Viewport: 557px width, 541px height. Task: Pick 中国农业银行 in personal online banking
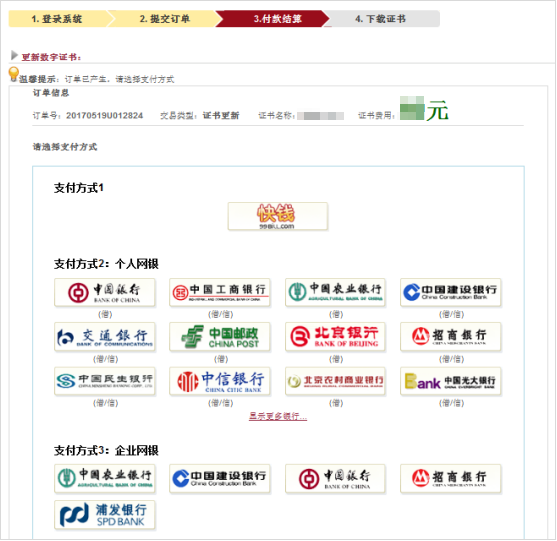click(335, 293)
